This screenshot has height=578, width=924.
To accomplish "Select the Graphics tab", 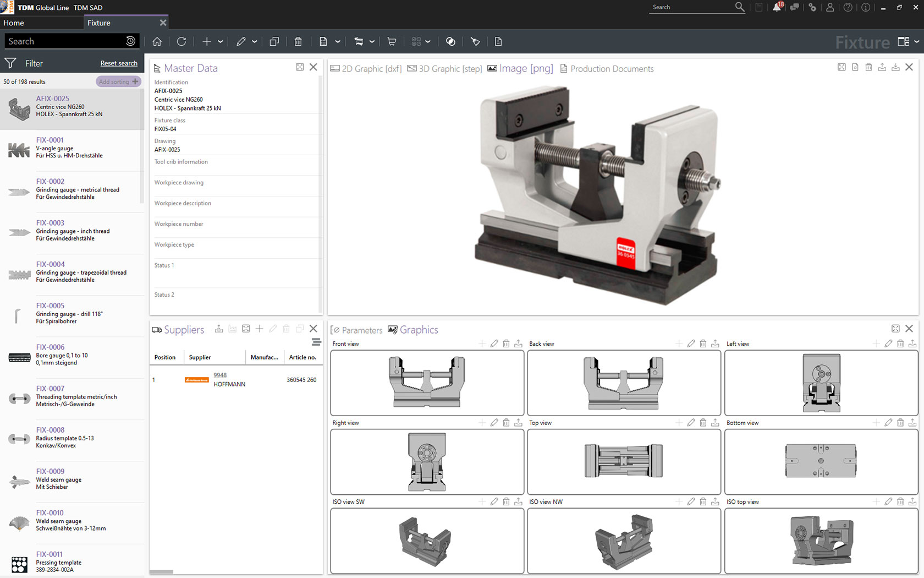I will click(413, 330).
